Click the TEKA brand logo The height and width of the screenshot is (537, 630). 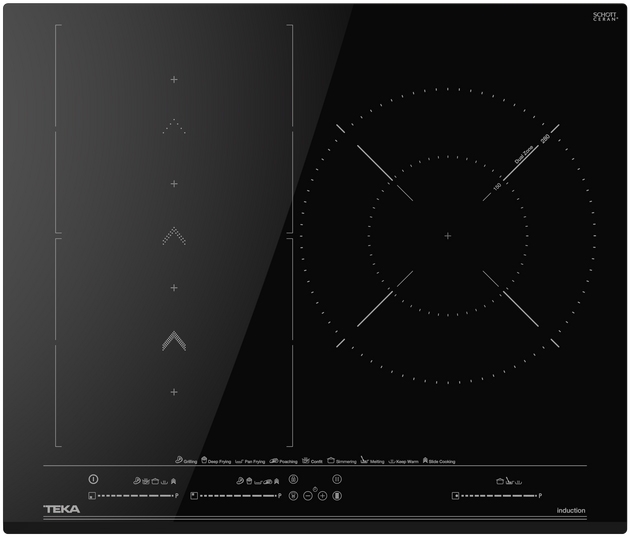pos(61,509)
